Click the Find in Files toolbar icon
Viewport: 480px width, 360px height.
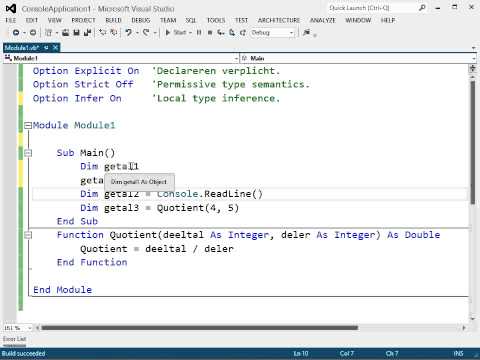click(x=306, y=32)
